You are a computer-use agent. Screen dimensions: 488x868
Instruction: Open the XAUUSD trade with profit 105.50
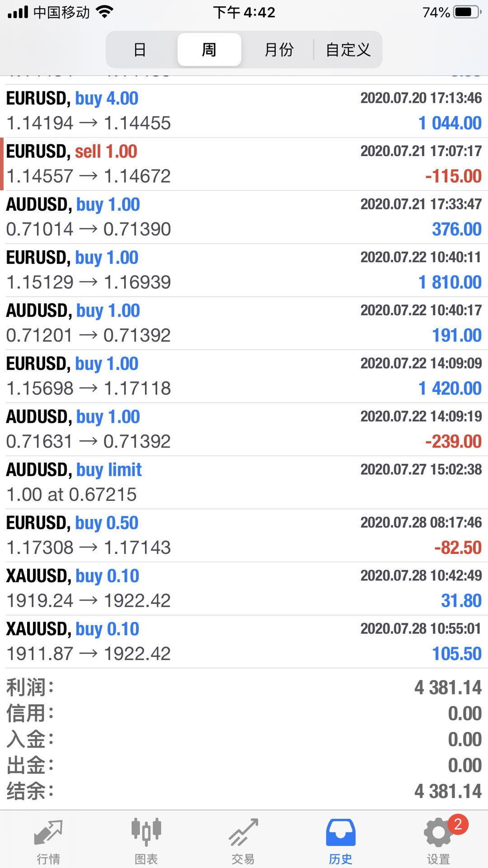pyautogui.click(x=244, y=641)
